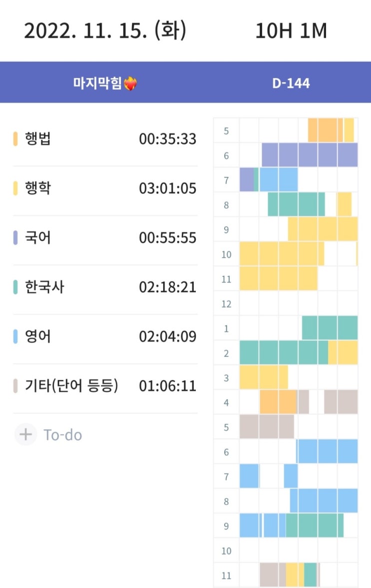Select the 마지막힘 title in the banner
Image resolution: width=371 pixels, height=588 pixels.
click(x=97, y=84)
